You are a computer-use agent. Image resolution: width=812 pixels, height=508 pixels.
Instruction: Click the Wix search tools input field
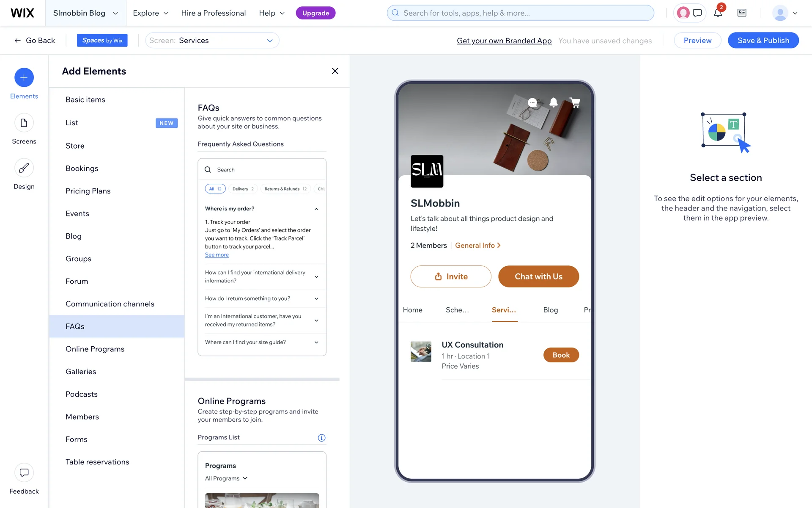tap(520, 13)
